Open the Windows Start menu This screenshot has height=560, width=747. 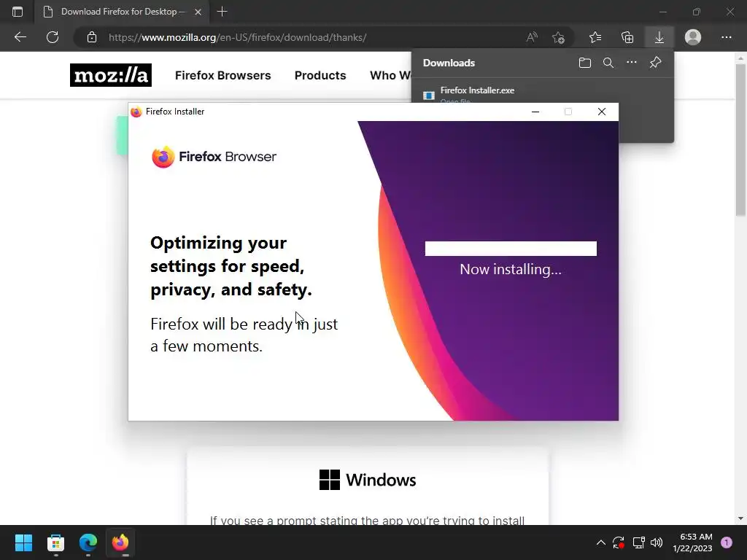point(23,542)
